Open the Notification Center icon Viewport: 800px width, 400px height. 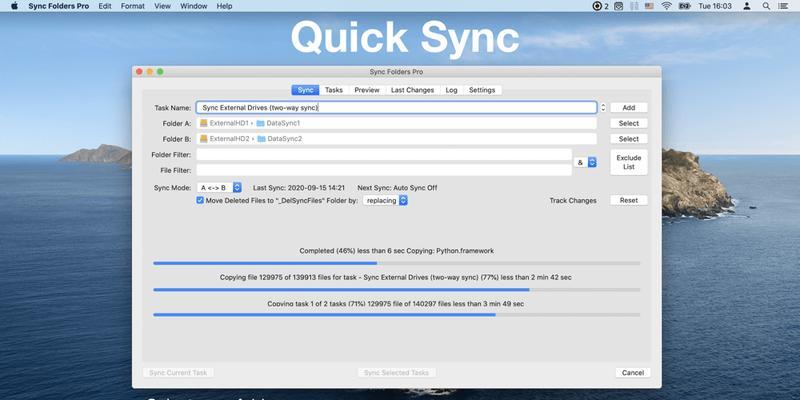783,6
